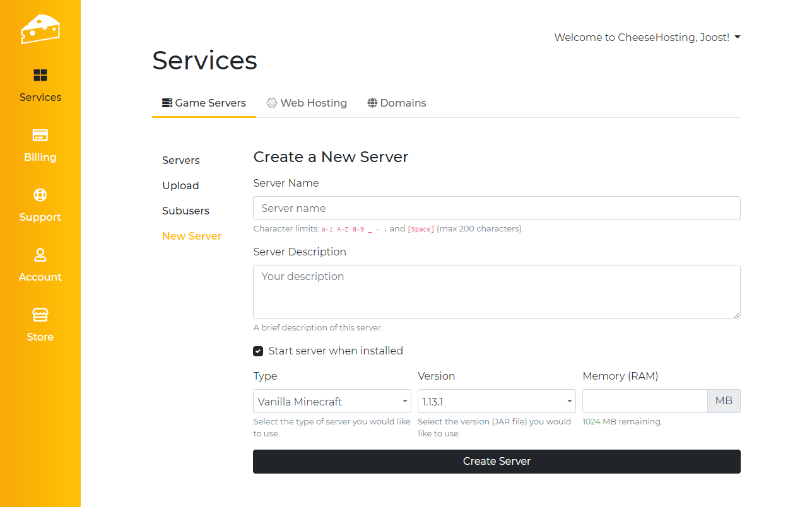Switch to the Web Hosting tab
This screenshot has height=507, width=812.
tap(307, 103)
